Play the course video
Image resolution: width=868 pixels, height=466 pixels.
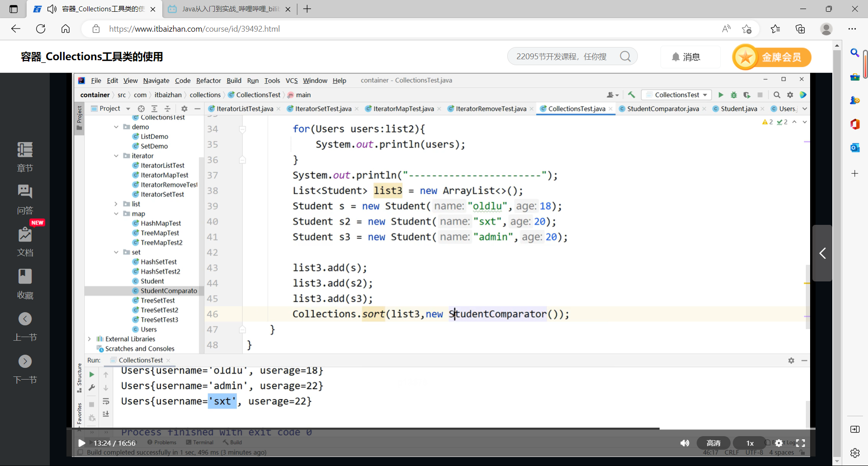81,443
